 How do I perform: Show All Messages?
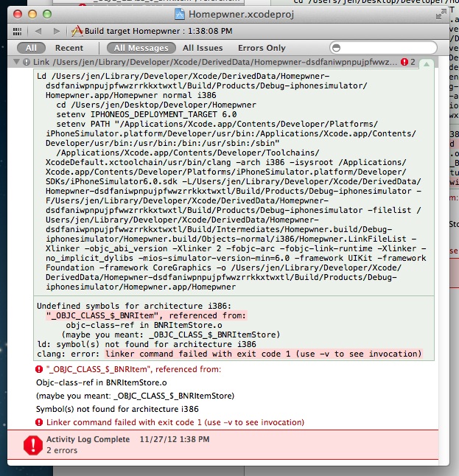pyautogui.click(x=141, y=48)
